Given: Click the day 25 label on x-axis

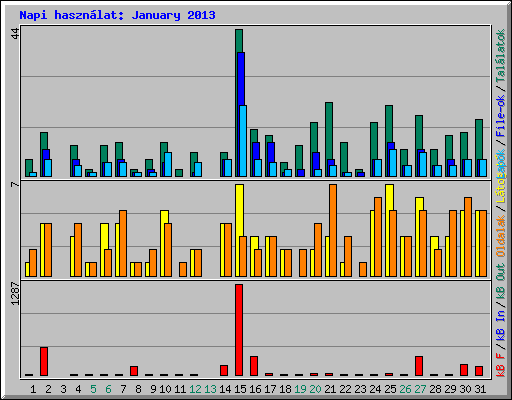Looking at the screenshot, I should pyautogui.click(x=390, y=389).
